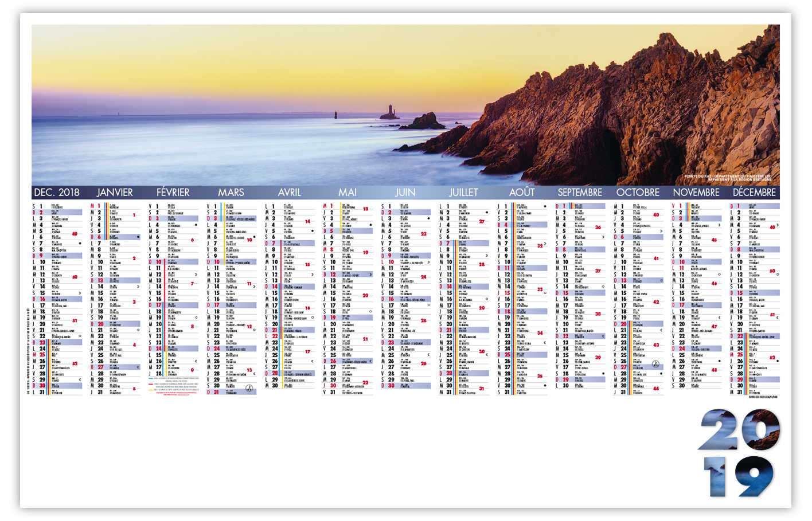Click red week number 7 in Février
Image resolution: width=812 pixels, height=521 pixels.
pos(192,284)
